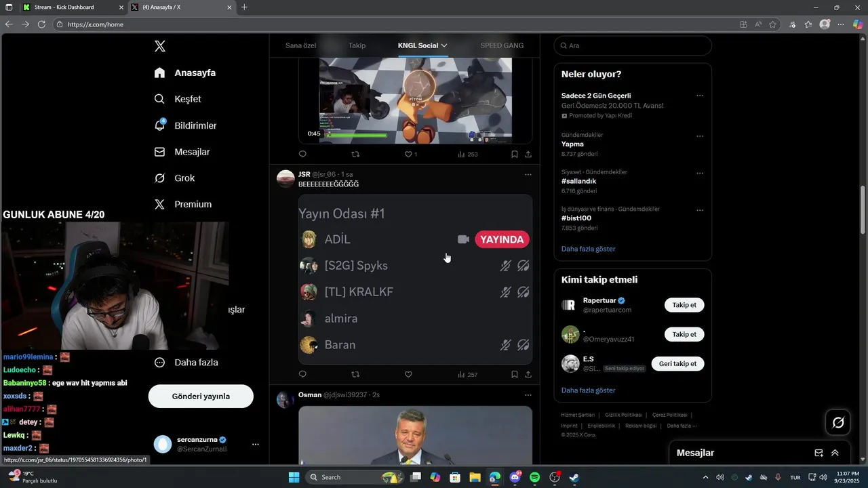View JSR post analytics 257 views
The image size is (868, 488).
(x=468, y=375)
